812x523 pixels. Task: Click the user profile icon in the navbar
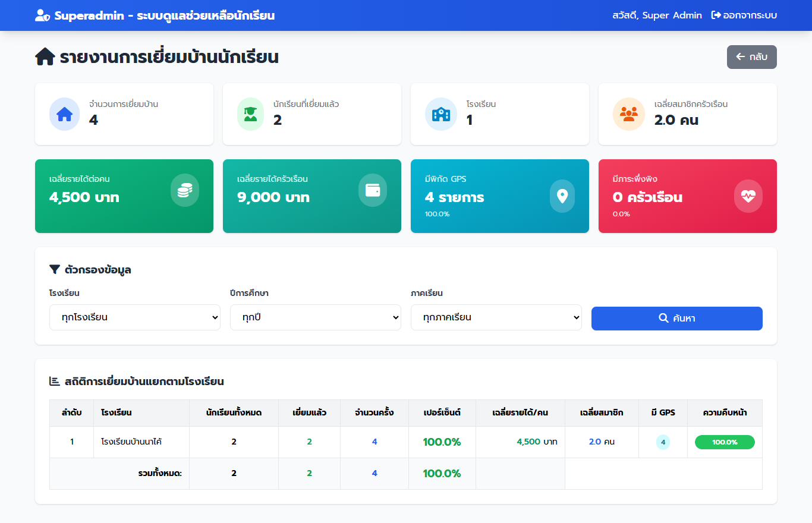40,15
